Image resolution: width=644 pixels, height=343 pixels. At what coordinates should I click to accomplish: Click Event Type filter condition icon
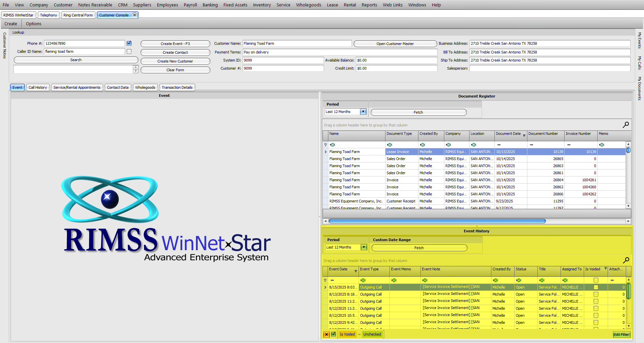click(x=363, y=280)
